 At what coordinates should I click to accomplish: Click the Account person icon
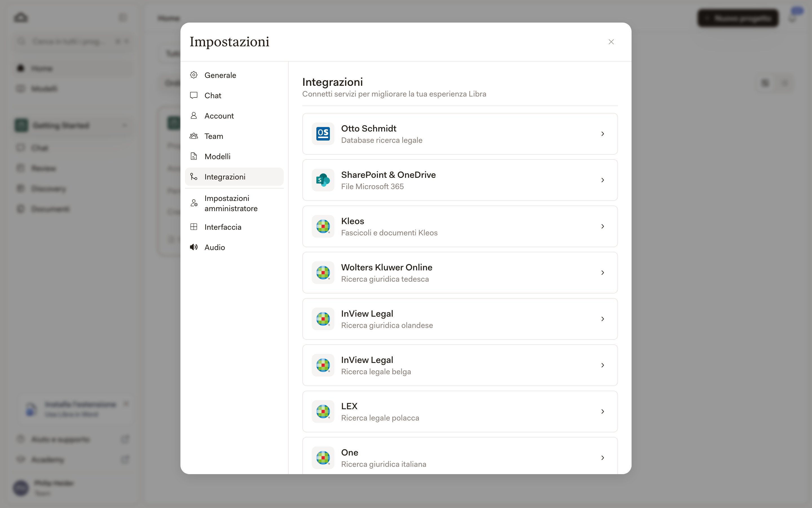pos(194,116)
